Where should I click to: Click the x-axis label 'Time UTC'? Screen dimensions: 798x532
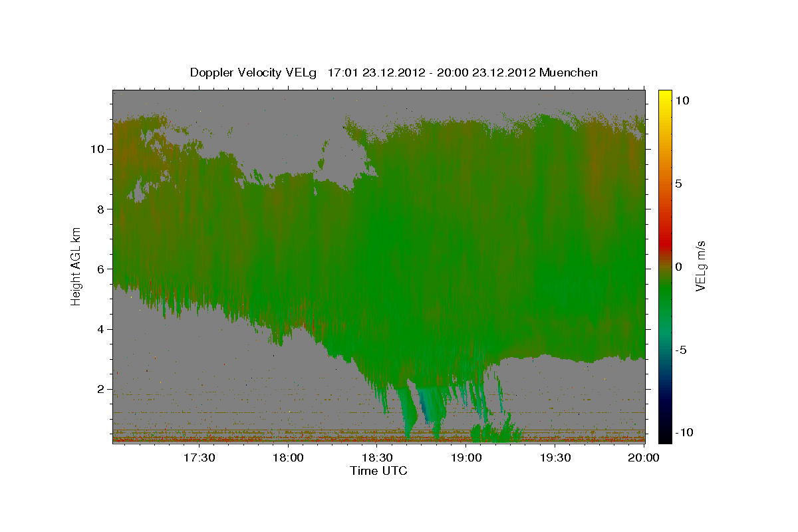(378, 471)
